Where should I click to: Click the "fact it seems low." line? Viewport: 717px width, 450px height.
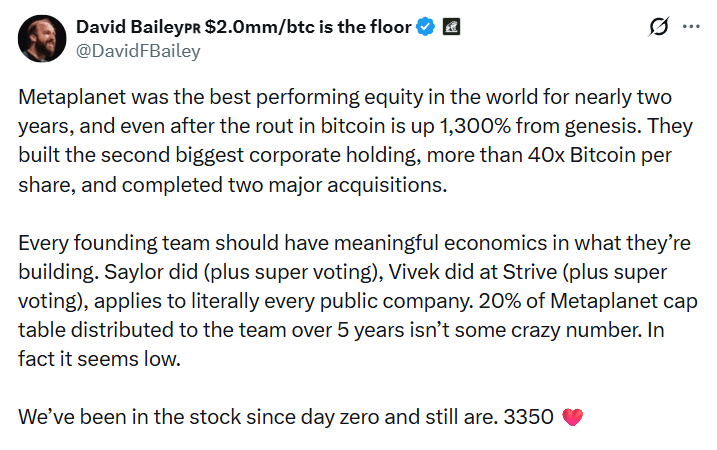coord(100,359)
